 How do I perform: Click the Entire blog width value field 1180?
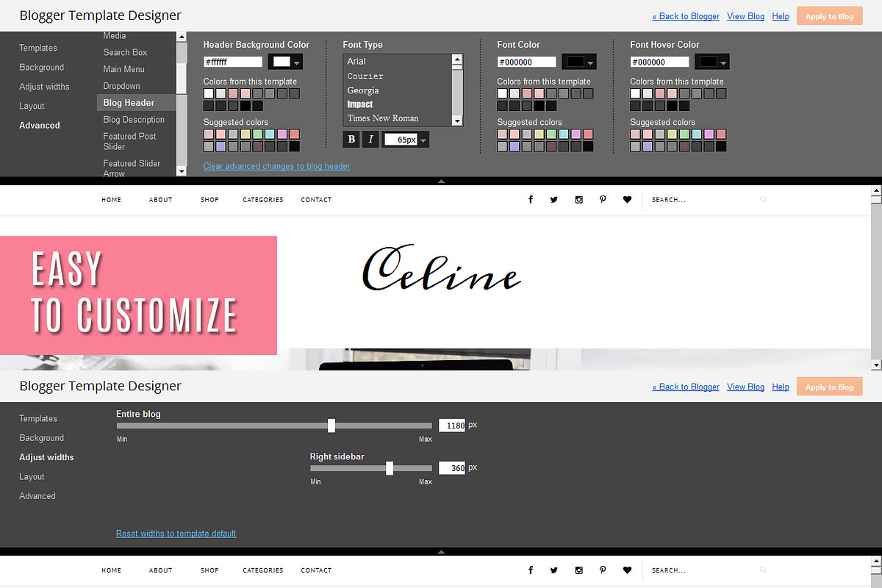point(452,426)
